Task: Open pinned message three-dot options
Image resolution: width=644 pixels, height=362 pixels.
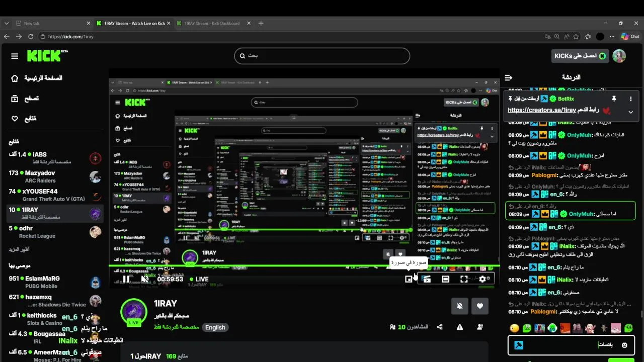Action: 630,99
